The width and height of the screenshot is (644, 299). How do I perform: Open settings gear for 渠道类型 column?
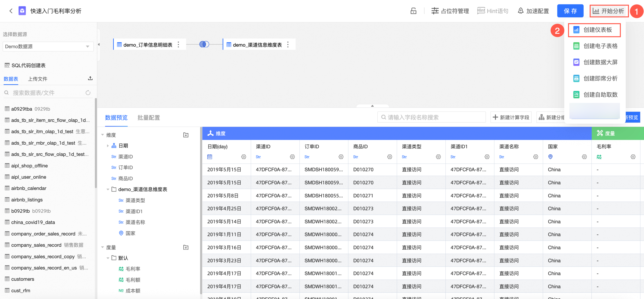coord(438,157)
